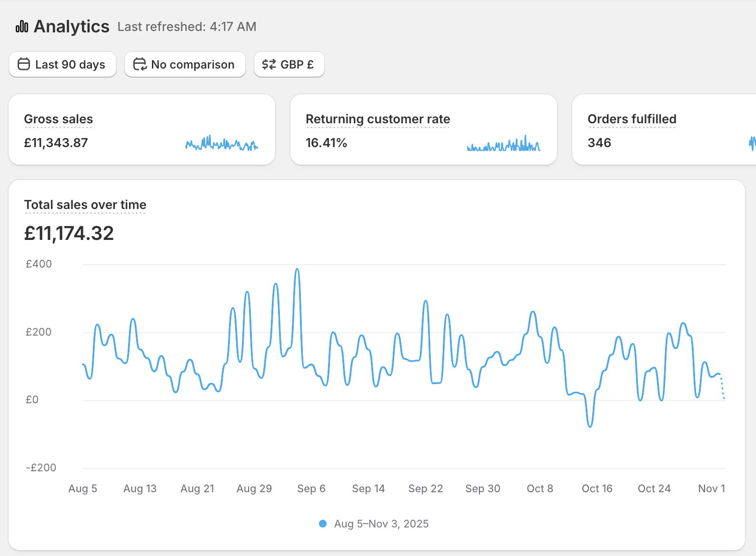Click the Sep 30 axis label
This screenshot has width=756, height=556.
click(483, 488)
